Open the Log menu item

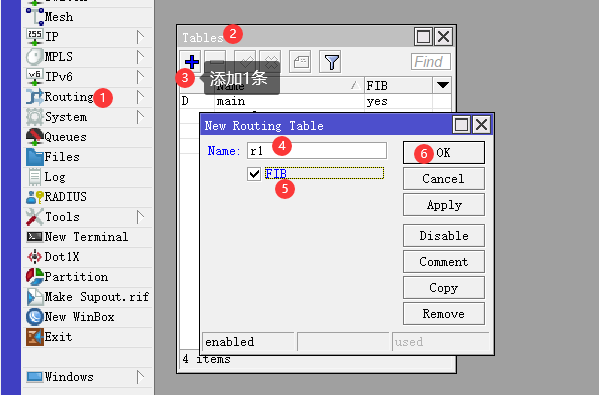(88, 177)
